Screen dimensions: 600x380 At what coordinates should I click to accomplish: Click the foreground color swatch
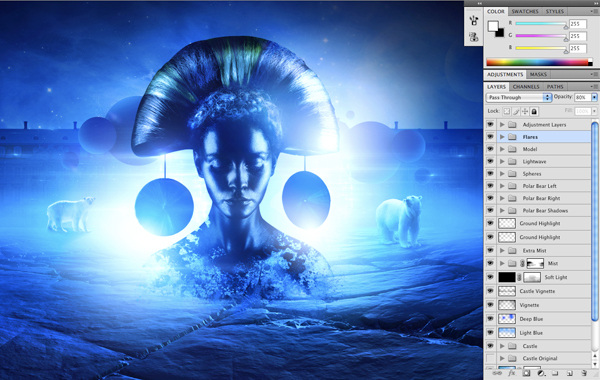pyautogui.click(x=493, y=26)
